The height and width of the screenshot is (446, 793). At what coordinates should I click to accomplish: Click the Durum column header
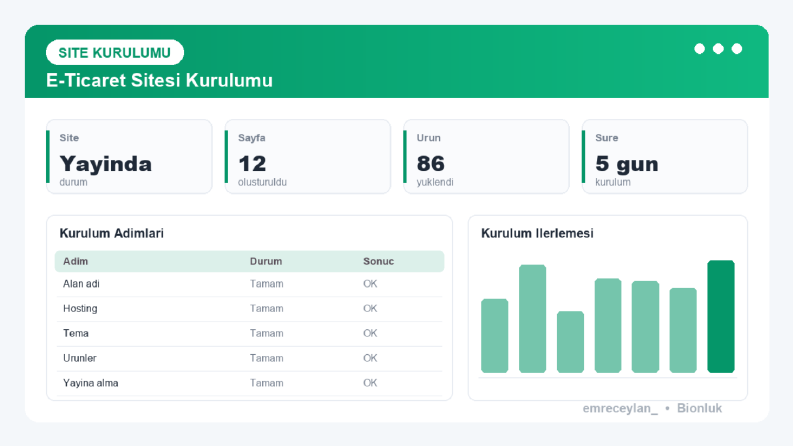(x=266, y=261)
